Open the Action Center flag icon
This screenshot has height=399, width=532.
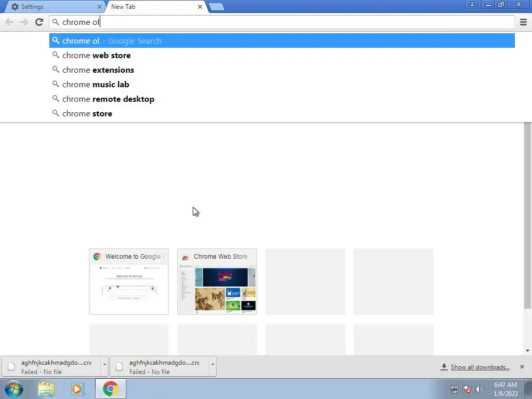point(467,389)
